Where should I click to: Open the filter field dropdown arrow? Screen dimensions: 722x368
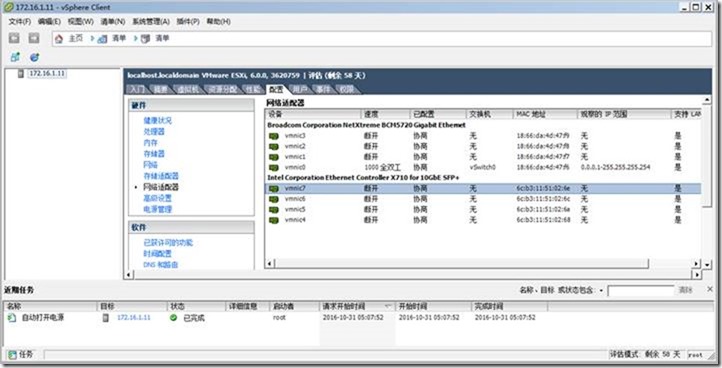point(601,291)
